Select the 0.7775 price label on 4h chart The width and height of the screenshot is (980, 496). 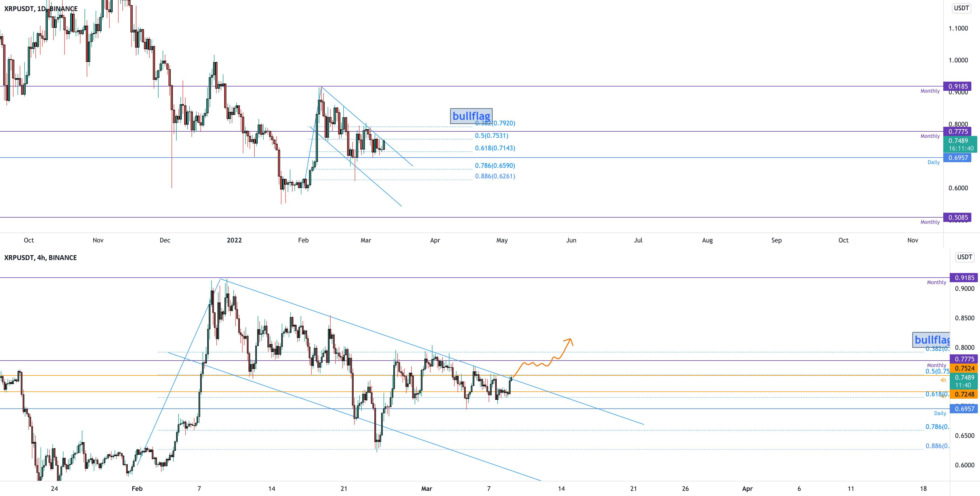tap(964, 359)
